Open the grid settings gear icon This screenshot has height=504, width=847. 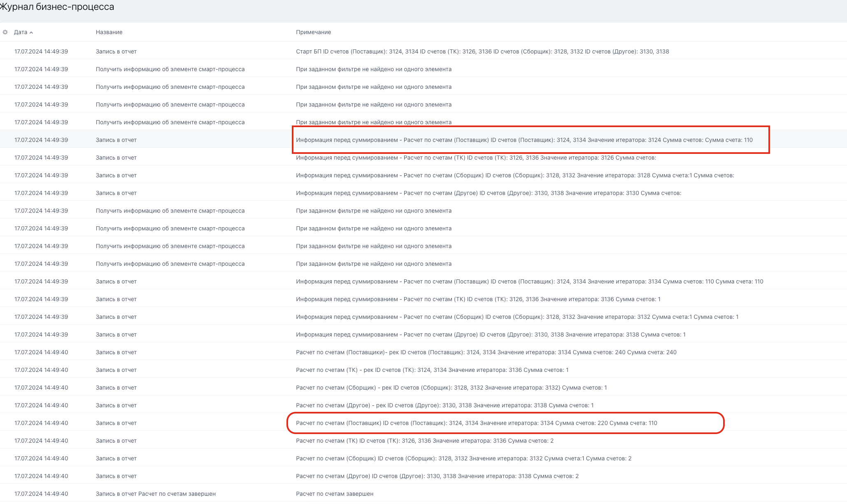click(5, 32)
